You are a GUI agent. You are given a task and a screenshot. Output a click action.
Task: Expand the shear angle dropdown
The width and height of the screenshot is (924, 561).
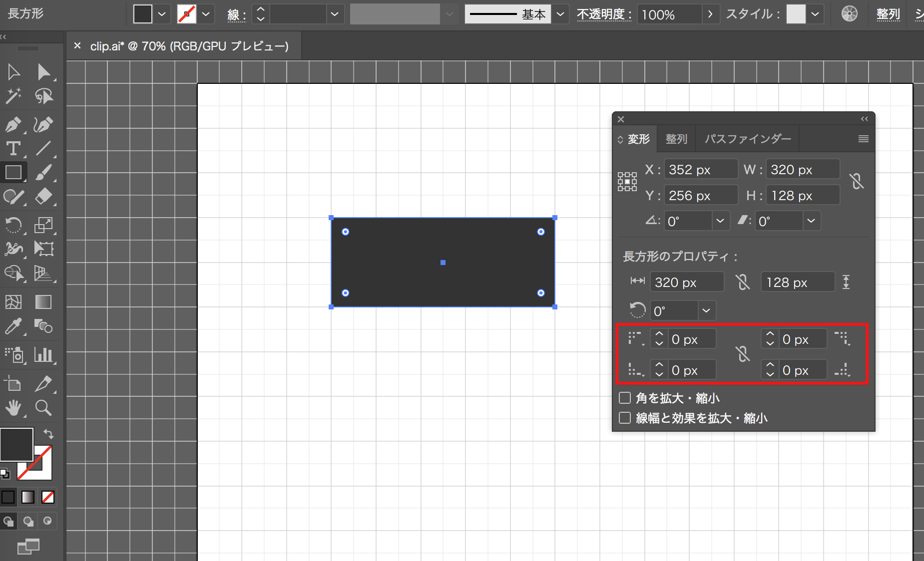[811, 221]
